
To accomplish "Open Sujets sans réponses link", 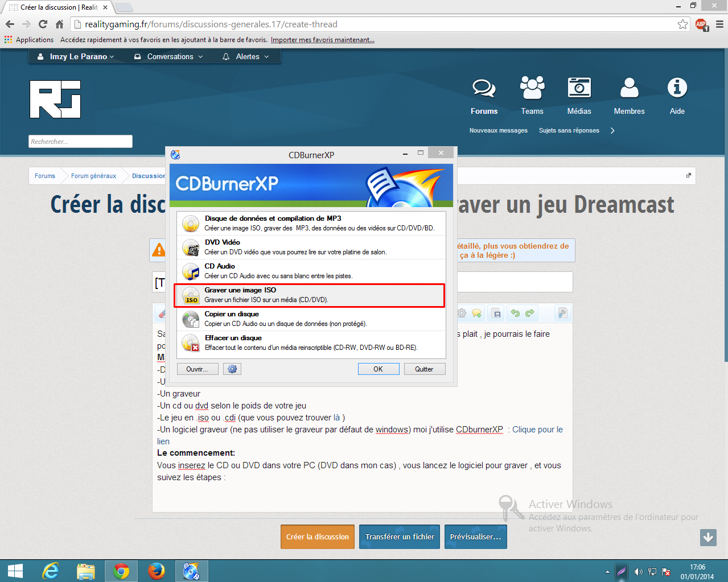I will 569,131.
